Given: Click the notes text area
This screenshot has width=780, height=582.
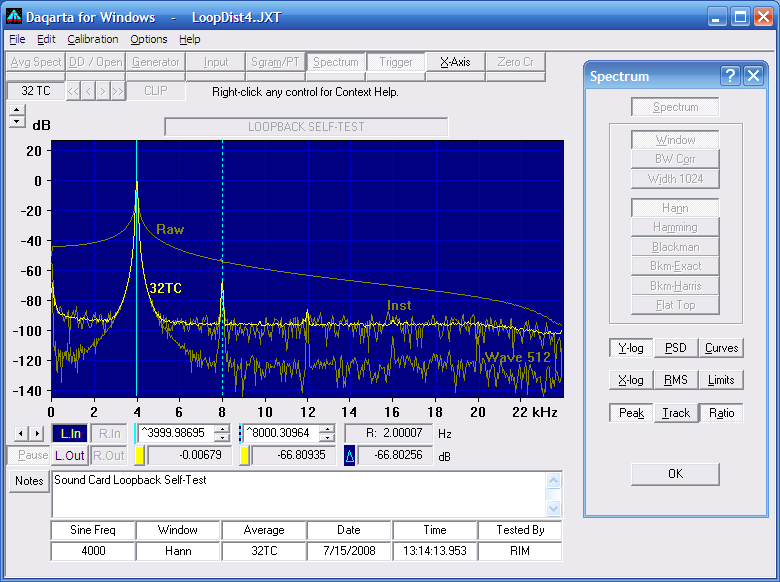Looking at the screenshot, I should 298,494.
